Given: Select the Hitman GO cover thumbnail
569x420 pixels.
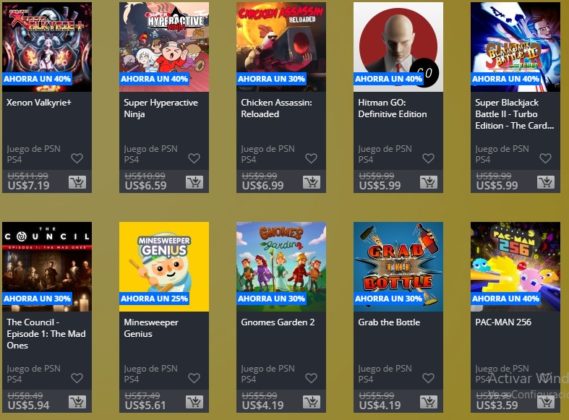Looking at the screenshot, I should pos(398,47).
